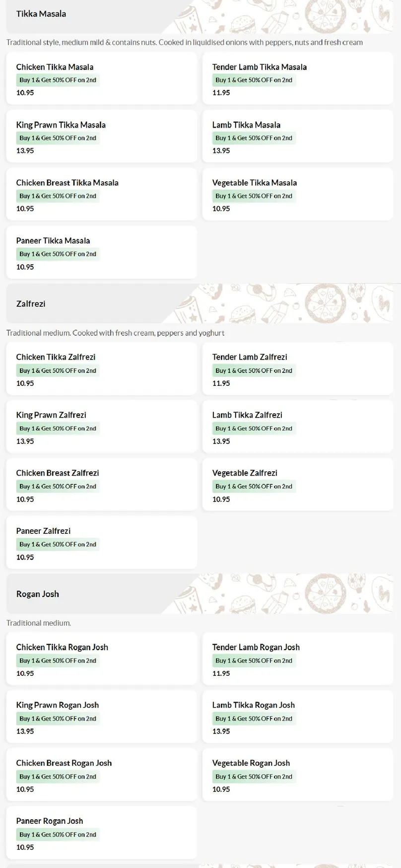The height and width of the screenshot is (868, 401).
Task: Select the Chicken Tikka Zalfrezi item
Action: click(101, 368)
